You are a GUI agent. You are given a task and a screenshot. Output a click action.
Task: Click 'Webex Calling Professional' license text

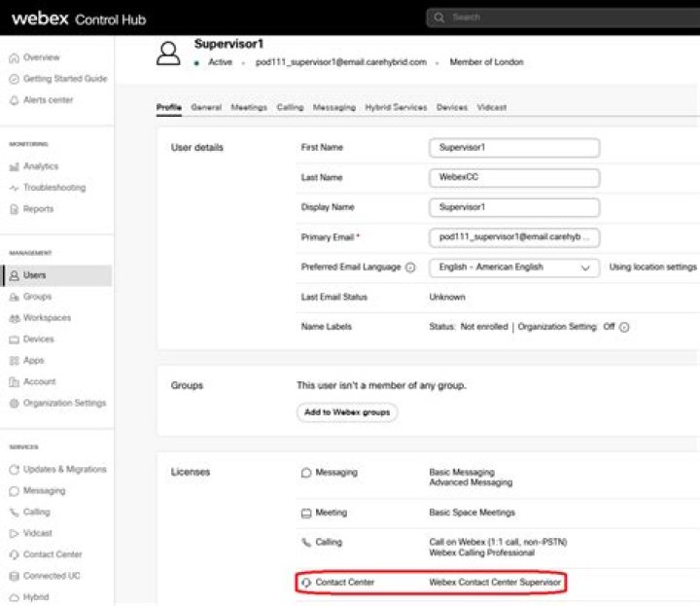481,553
